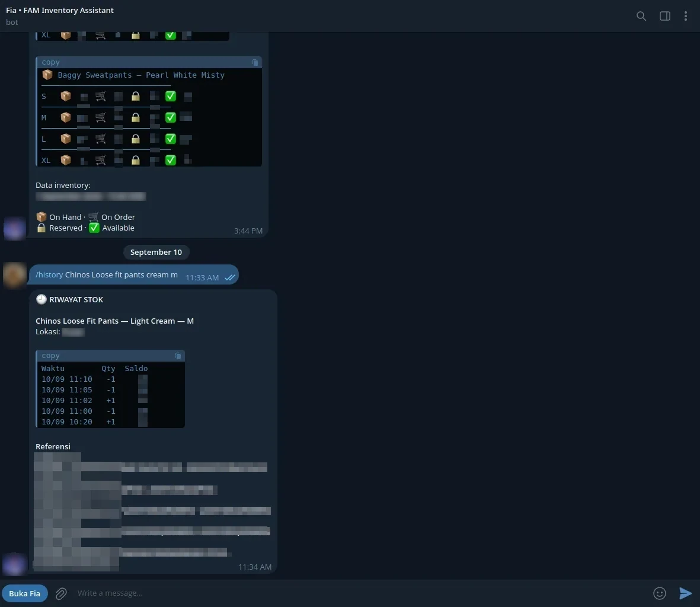Click the 10/09 11:10 history row
The width and height of the screenshot is (700, 607).
(x=94, y=379)
